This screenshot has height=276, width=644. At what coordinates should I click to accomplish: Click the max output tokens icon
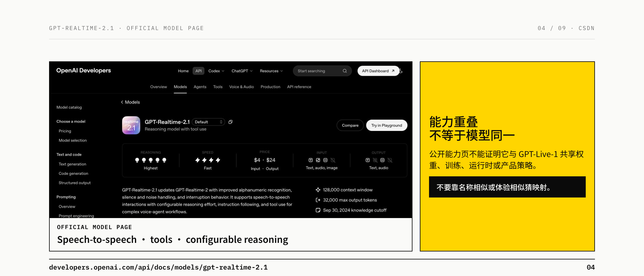[318, 200]
